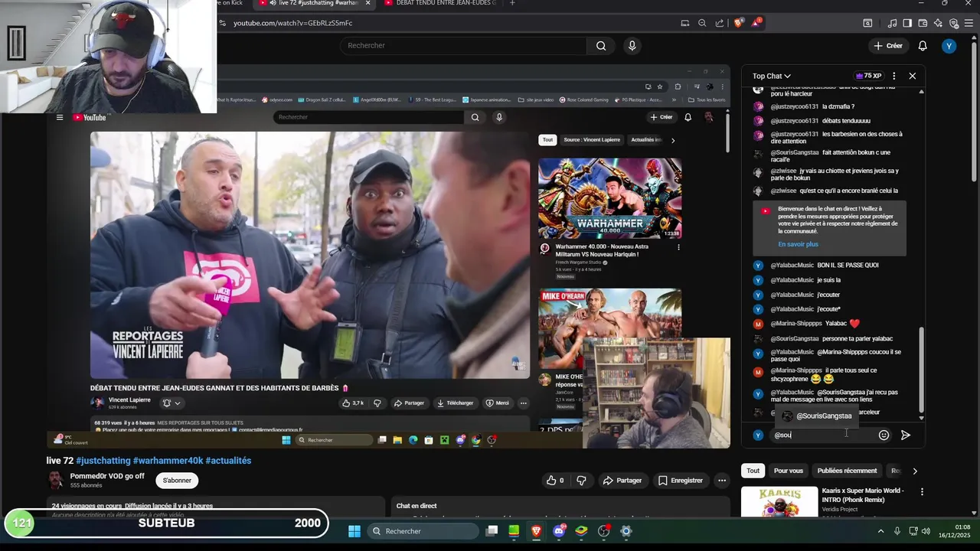
Task: Click the install/cast icon in address bar
Action: 685,23
